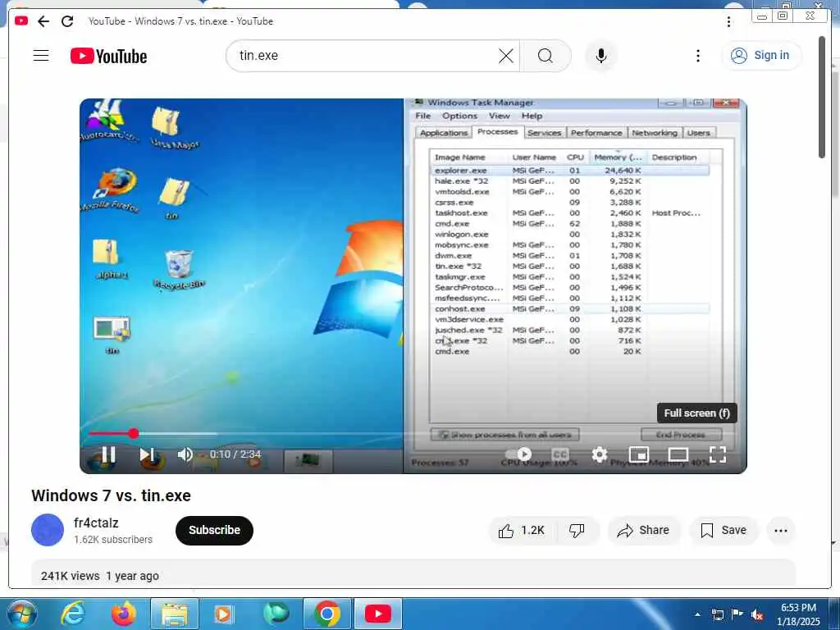Open the green globe taskbar app
The width and height of the screenshot is (840, 630).
(x=276, y=614)
